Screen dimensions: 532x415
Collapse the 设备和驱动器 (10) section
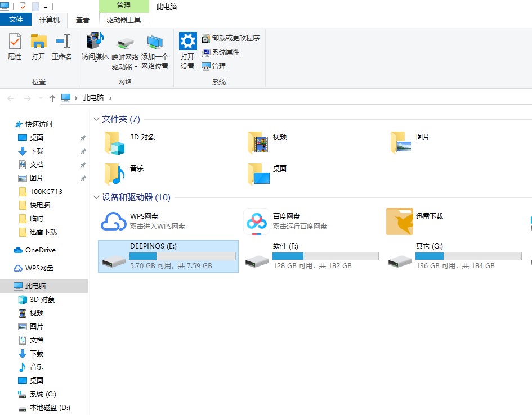click(x=96, y=197)
